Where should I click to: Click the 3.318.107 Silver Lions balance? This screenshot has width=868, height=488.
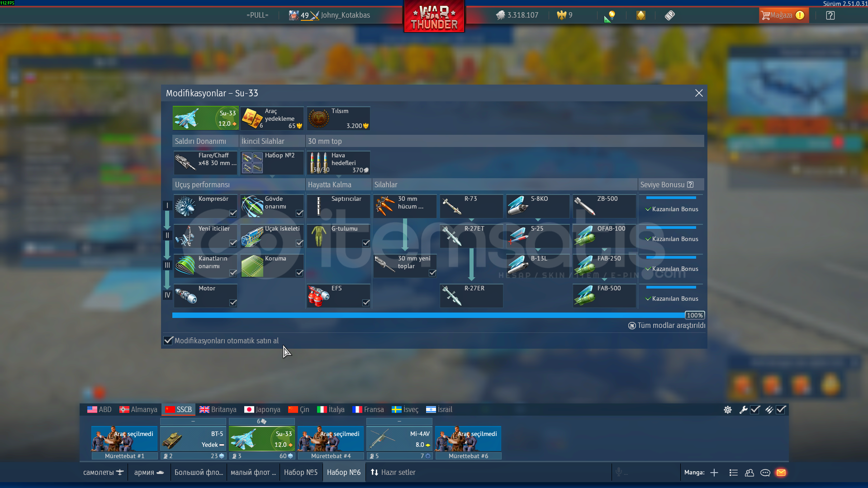(x=517, y=15)
